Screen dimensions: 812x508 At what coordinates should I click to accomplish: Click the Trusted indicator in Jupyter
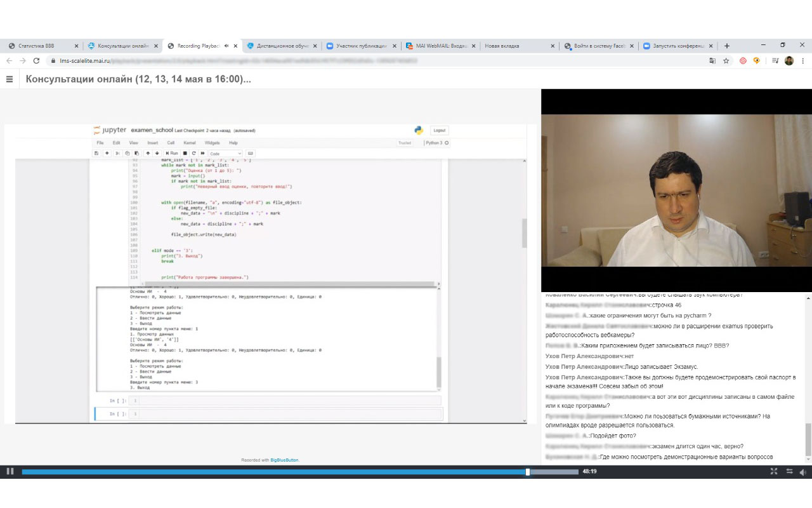click(x=405, y=143)
